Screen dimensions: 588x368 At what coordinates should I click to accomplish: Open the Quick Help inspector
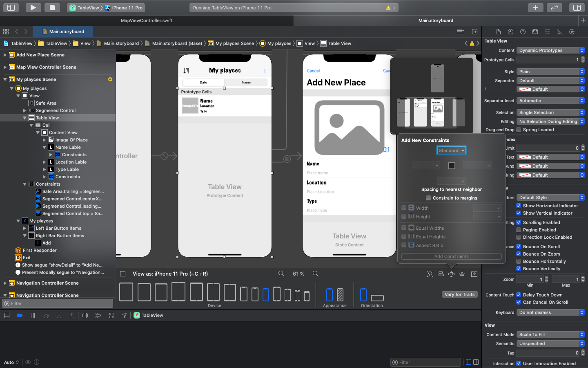tap(523, 31)
